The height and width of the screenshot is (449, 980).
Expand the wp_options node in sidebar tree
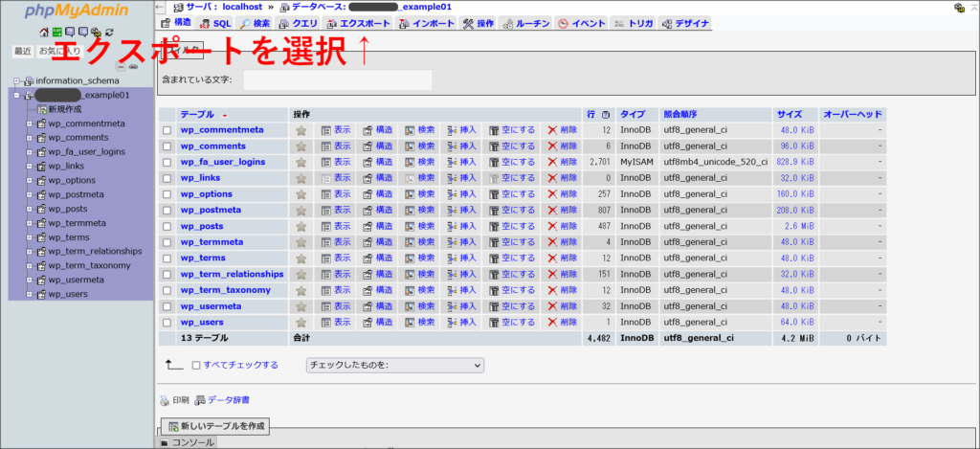29,181
